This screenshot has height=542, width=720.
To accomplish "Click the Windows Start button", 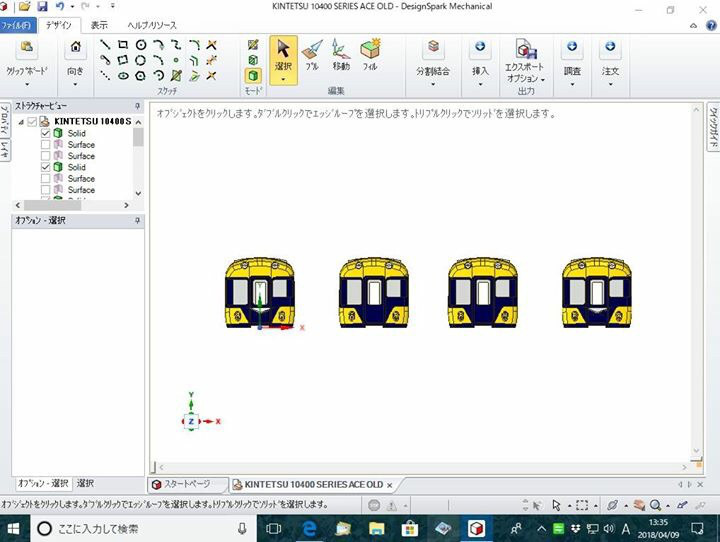I will pyautogui.click(x=14, y=529).
